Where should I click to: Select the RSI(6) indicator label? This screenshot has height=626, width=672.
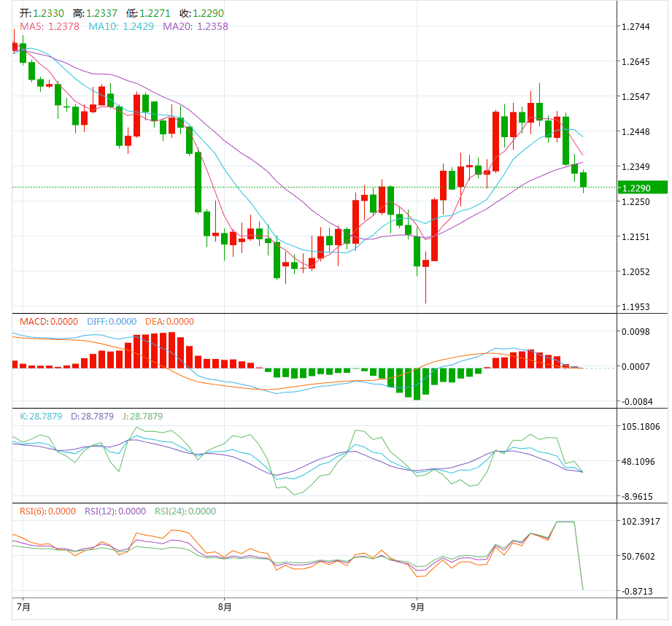coord(47,511)
